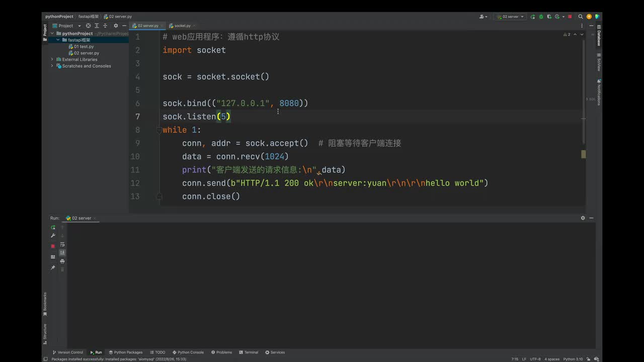Pin the Run tab

[x=53, y=267]
